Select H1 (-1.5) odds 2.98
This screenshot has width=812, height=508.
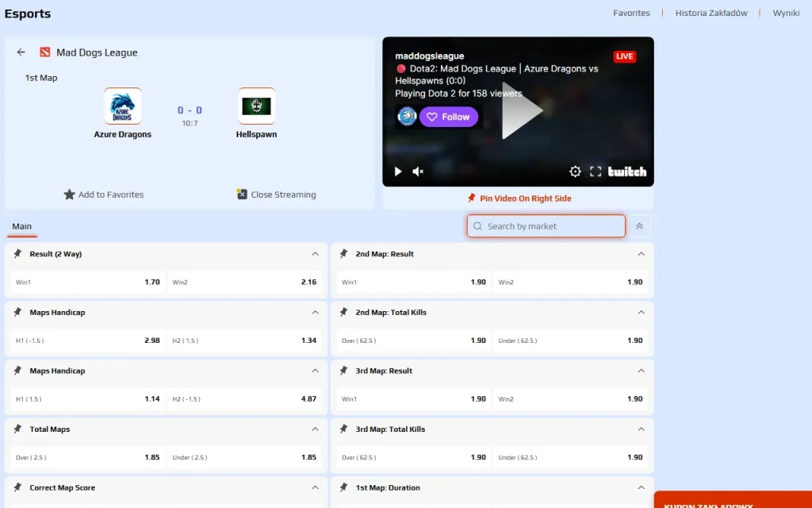pyautogui.click(x=87, y=341)
